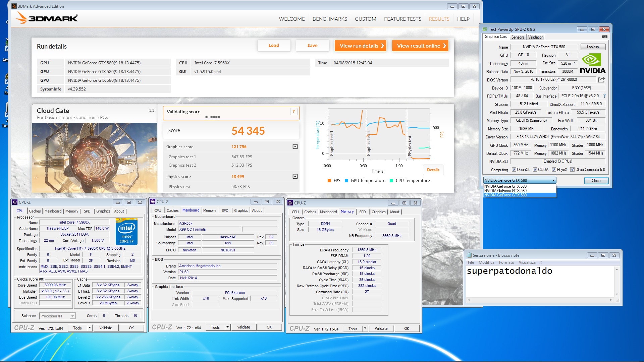Viewport: 644px width, 362px height.
Task: Click the GPU-Z BIOS save/share icon
Action: 601,80
